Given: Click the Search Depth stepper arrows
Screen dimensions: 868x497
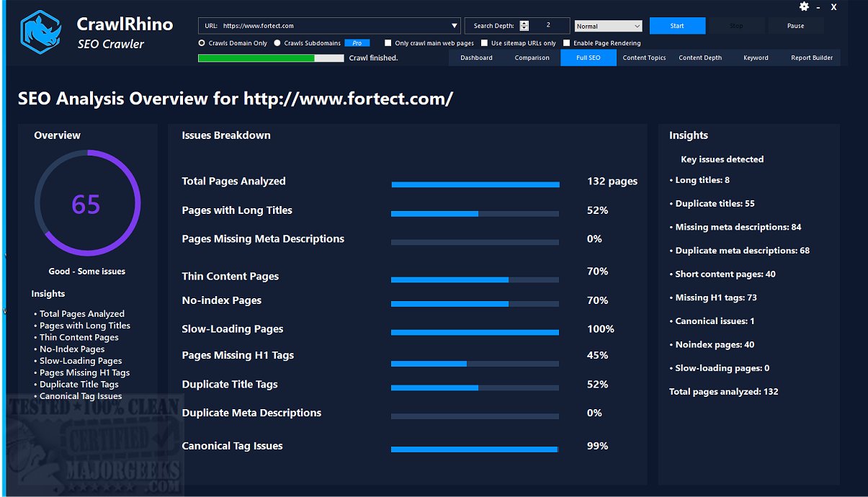Looking at the screenshot, I should (x=524, y=26).
